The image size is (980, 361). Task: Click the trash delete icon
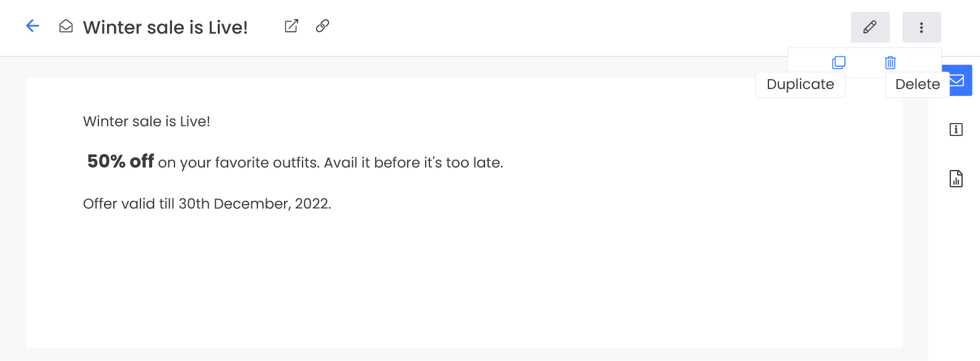click(890, 62)
